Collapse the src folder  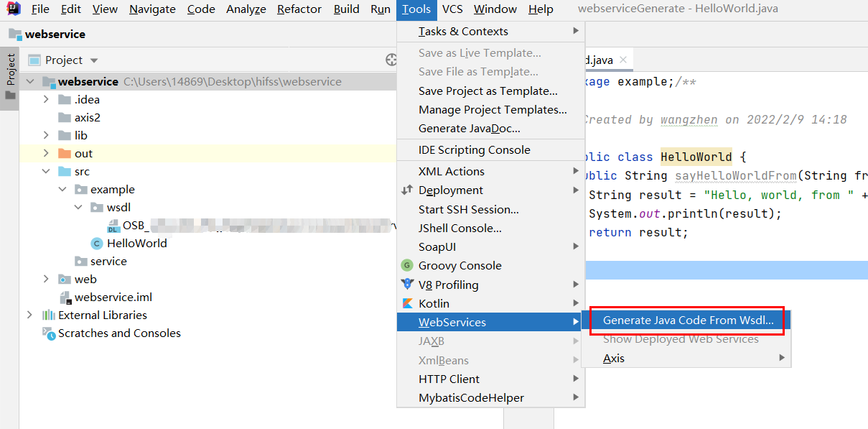pos(47,172)
